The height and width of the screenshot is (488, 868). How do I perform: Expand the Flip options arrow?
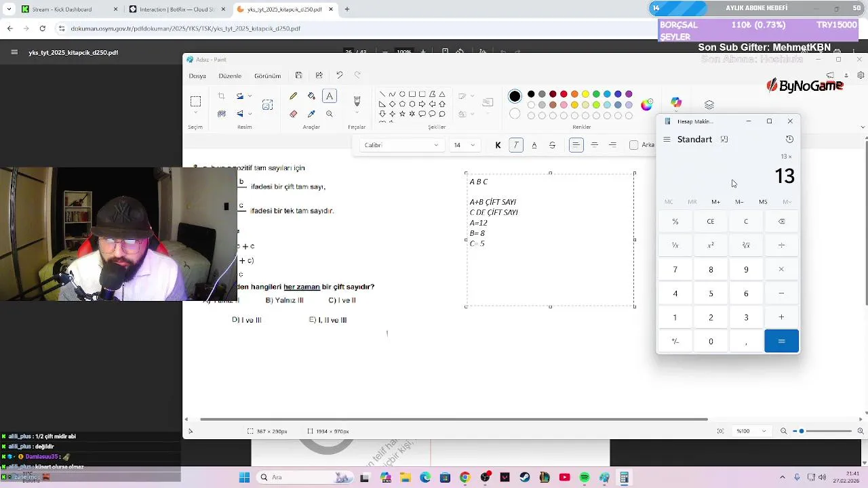tap(250, 114)
